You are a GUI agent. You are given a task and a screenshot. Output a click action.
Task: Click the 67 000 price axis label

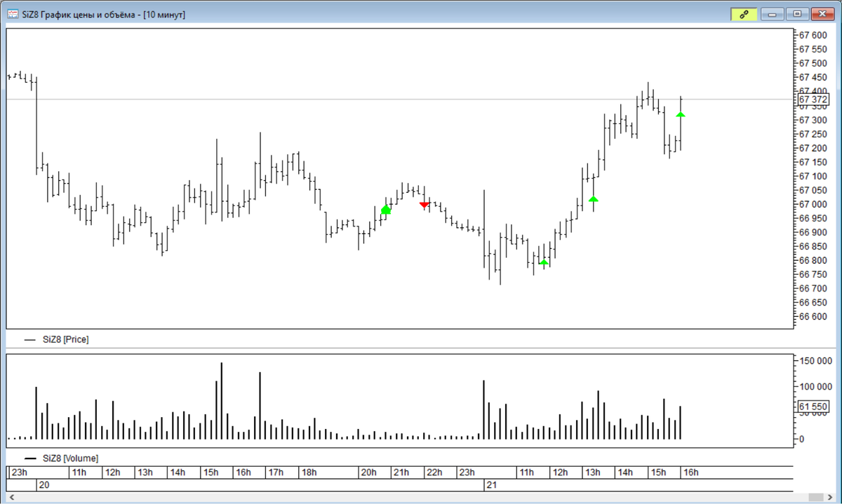click(813, 204)
